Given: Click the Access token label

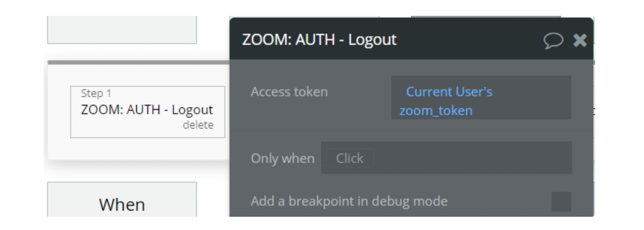Looking at the screenshot, I should [289, 91].
